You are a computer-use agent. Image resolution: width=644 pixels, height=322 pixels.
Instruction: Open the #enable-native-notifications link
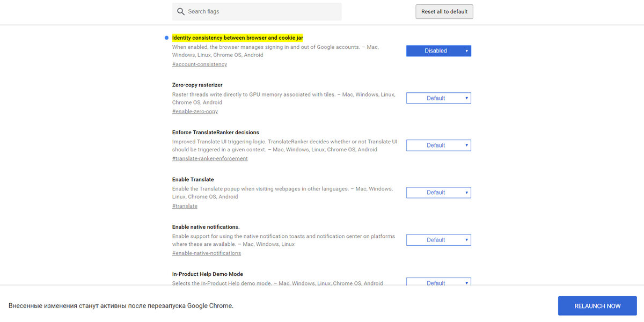coord(207,253)
